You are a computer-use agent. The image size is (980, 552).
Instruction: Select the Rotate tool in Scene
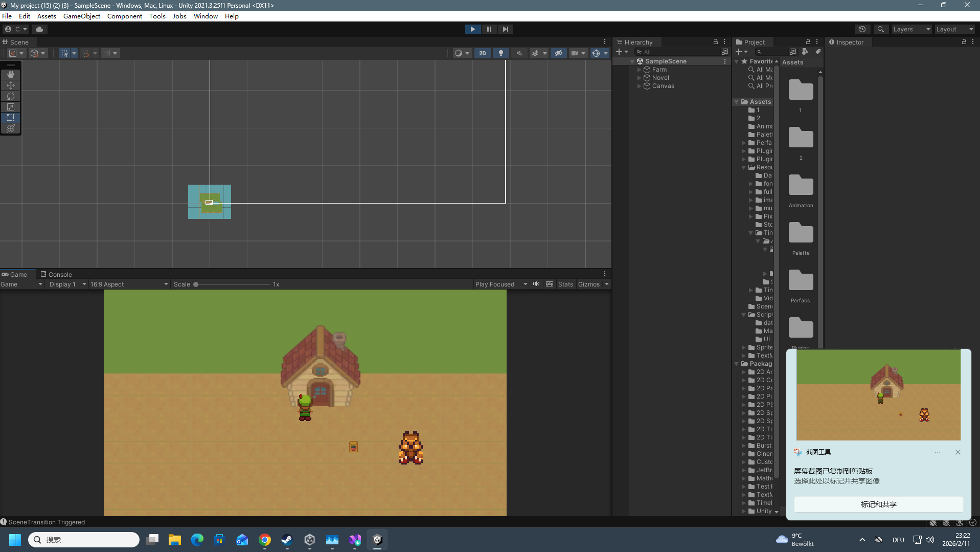click(10, 96)
